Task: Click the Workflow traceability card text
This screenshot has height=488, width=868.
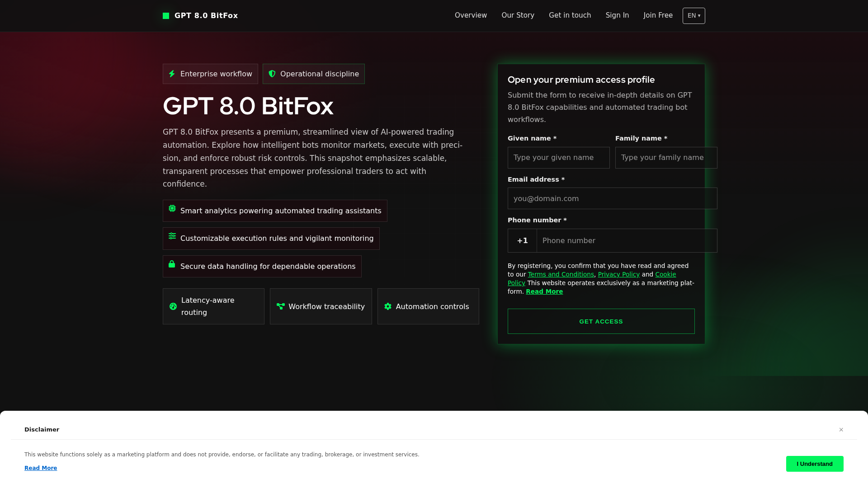Action: pyautogui.click(x=326, y=306)
